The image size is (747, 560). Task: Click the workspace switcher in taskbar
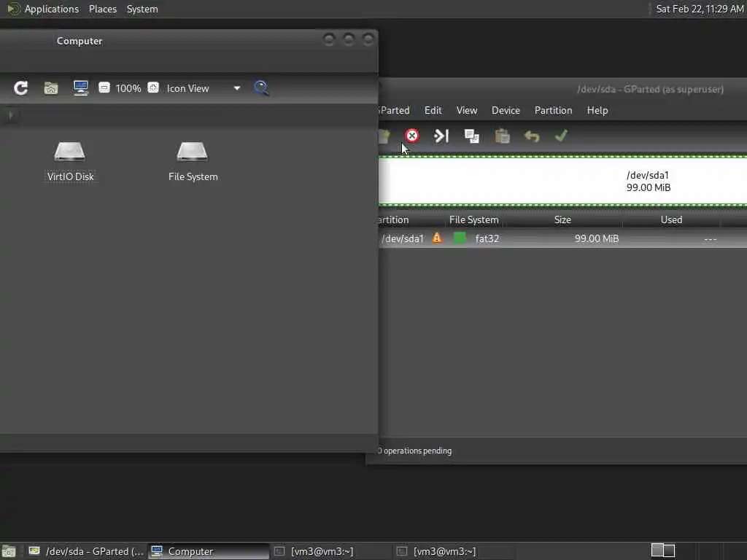pyautogui.click(x=663, y=551)
